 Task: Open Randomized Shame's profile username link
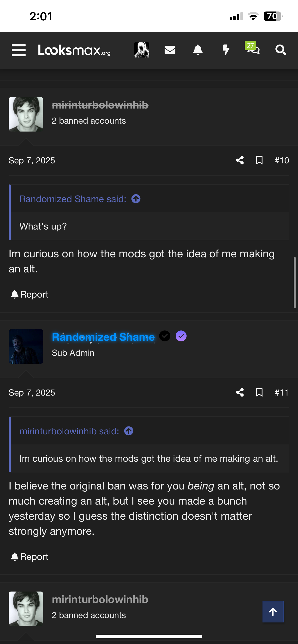click(x=103, y=337)
